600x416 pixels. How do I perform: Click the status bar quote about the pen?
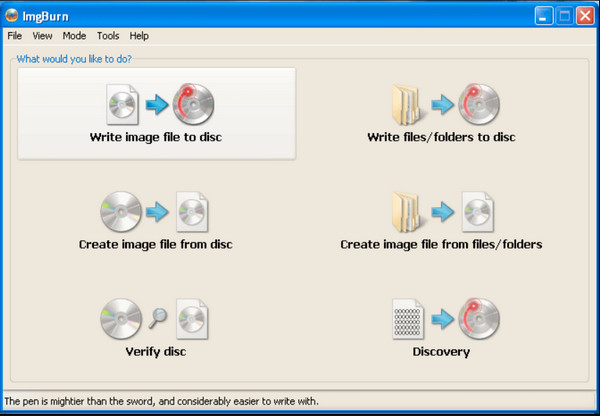pyautogui.click(x=161, y=401)
